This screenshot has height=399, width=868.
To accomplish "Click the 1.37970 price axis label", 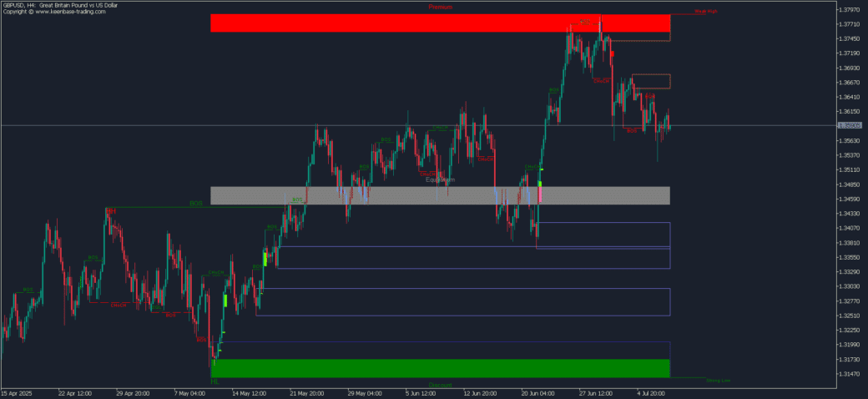I will tap(850, 9).
